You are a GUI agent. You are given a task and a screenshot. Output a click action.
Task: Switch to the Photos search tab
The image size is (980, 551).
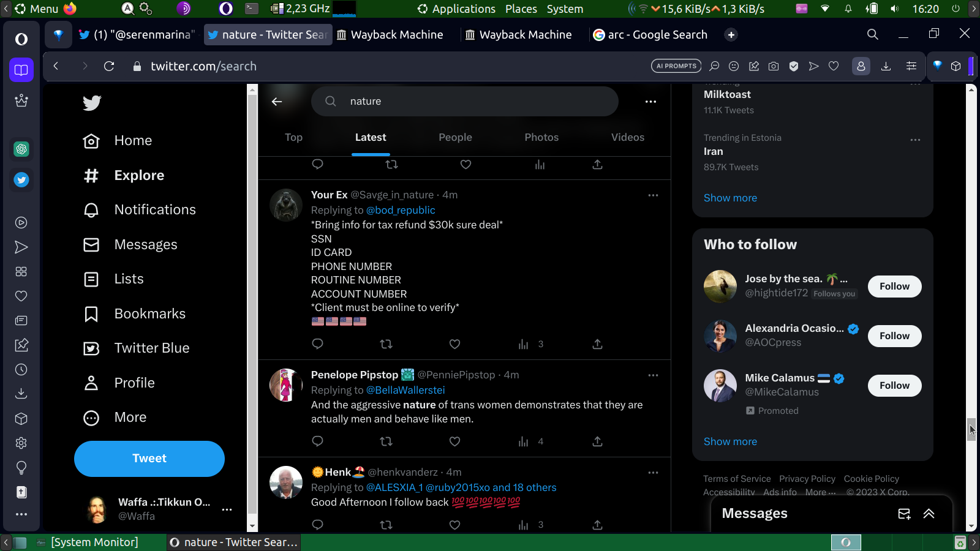coord(541,138)
